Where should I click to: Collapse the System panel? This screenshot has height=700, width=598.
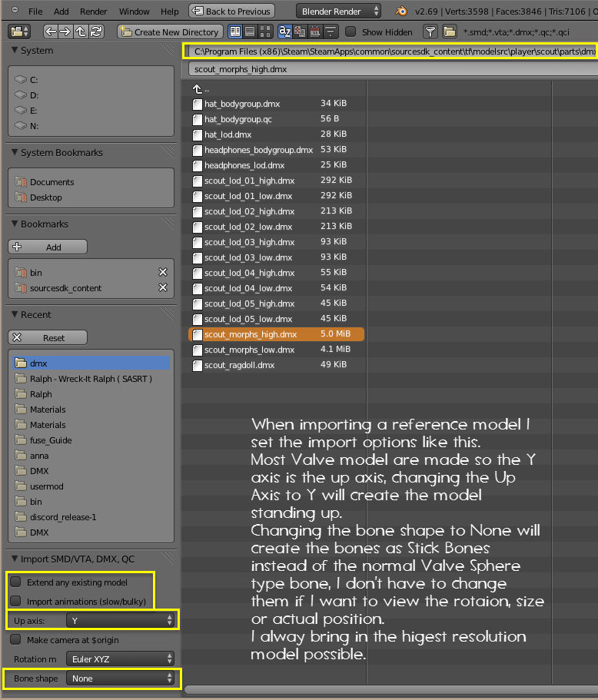[x=15, y=50]
